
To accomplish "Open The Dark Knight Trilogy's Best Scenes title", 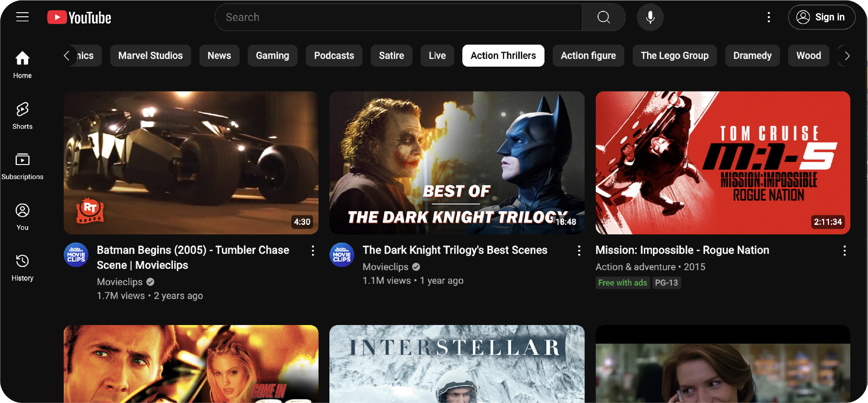I will [455, 250].
